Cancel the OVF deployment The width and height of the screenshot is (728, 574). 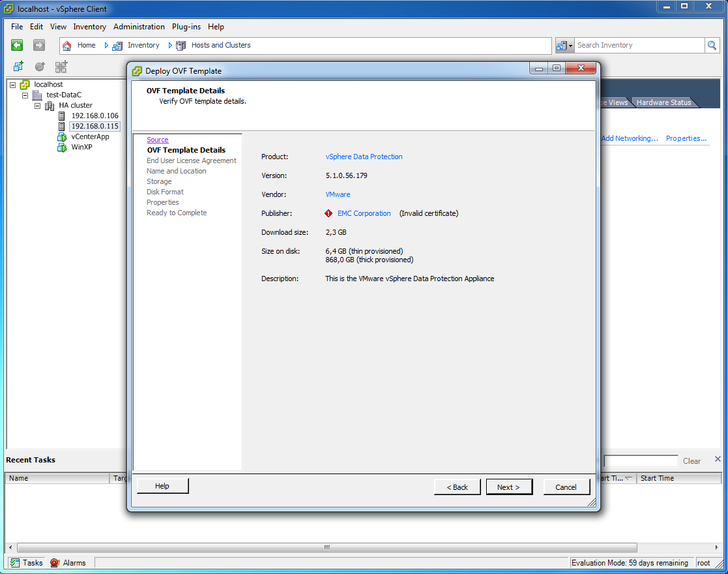566,487
